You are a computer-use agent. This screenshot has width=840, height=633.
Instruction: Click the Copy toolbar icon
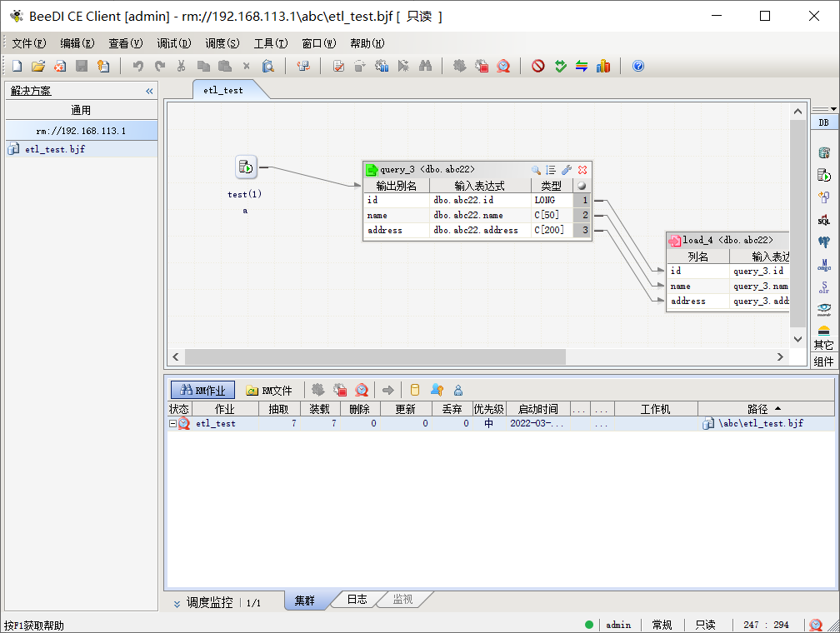[203, 66]
